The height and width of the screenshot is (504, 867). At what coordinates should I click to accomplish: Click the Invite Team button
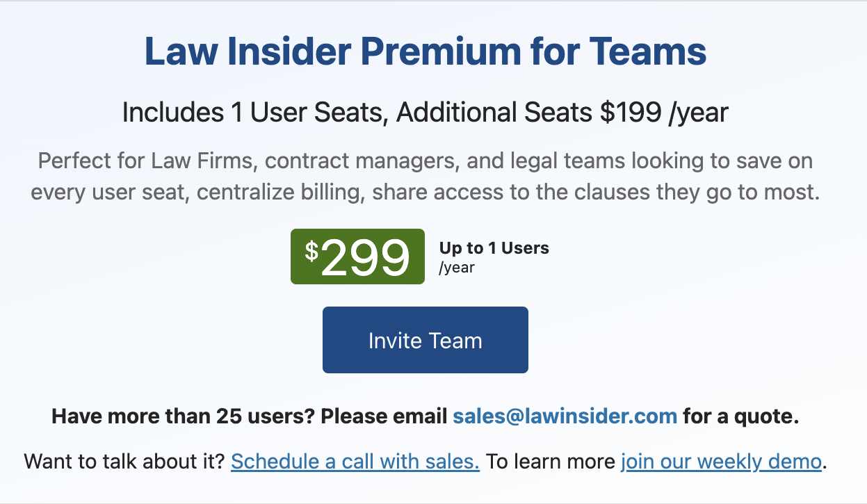click(x=426, y=340)
